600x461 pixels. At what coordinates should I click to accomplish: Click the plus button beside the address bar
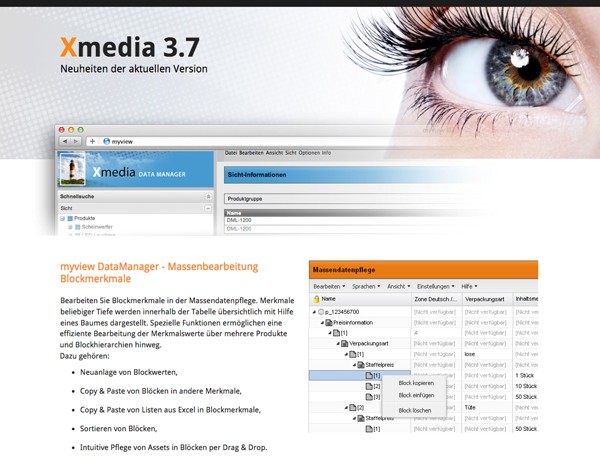92,141
